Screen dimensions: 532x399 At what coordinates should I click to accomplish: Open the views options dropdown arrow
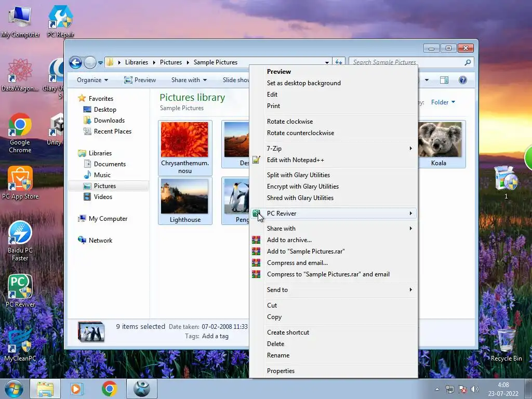click(427, 80)
